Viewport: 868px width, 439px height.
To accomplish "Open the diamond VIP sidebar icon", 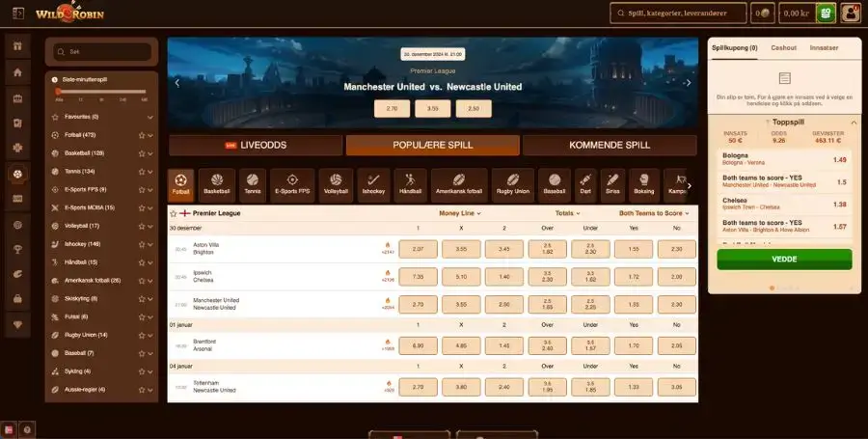I will pos(17,325).
